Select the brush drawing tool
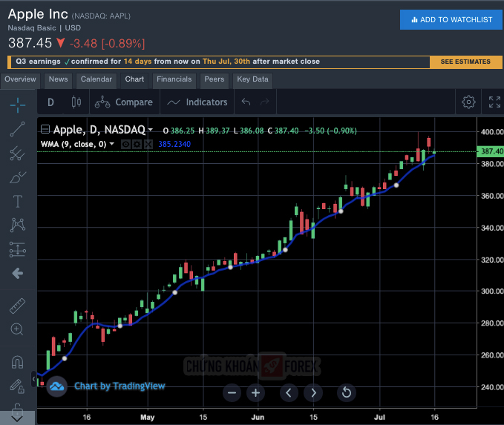This screenshot has height=425, width=504. (17, 177)
